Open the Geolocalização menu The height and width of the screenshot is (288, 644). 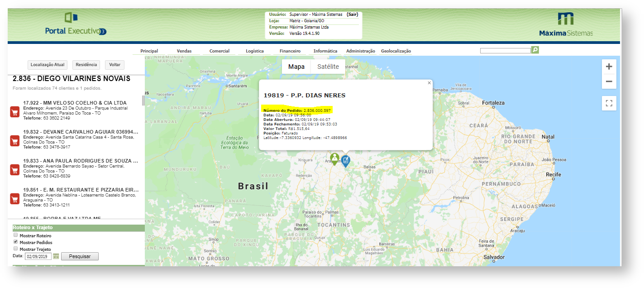(x=396, y=51)
